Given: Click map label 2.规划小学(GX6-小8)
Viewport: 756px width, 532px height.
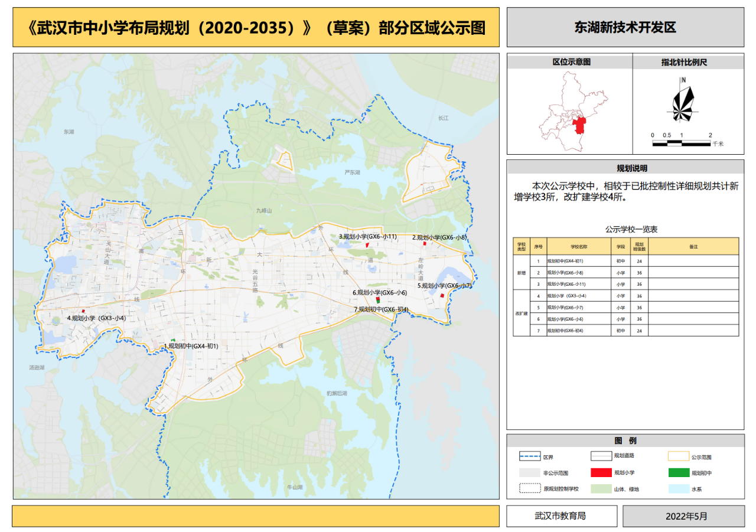Looking at the screenshot, I should tap(439, 237).
